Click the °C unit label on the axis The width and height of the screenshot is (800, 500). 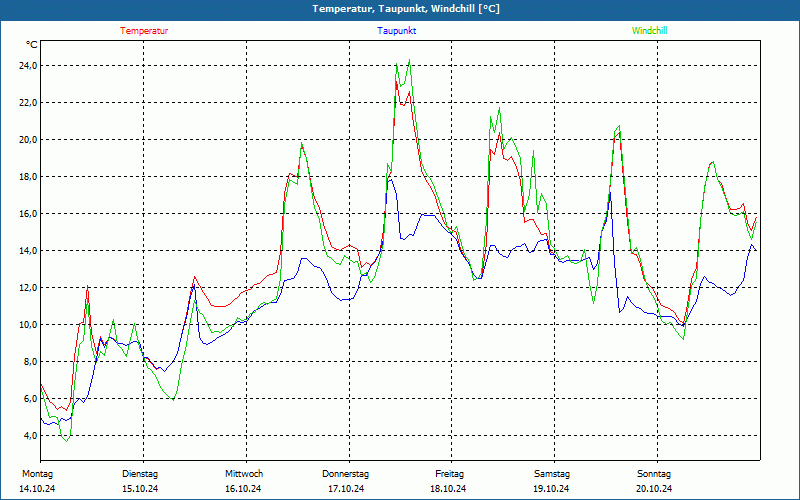tap(32, 45)
